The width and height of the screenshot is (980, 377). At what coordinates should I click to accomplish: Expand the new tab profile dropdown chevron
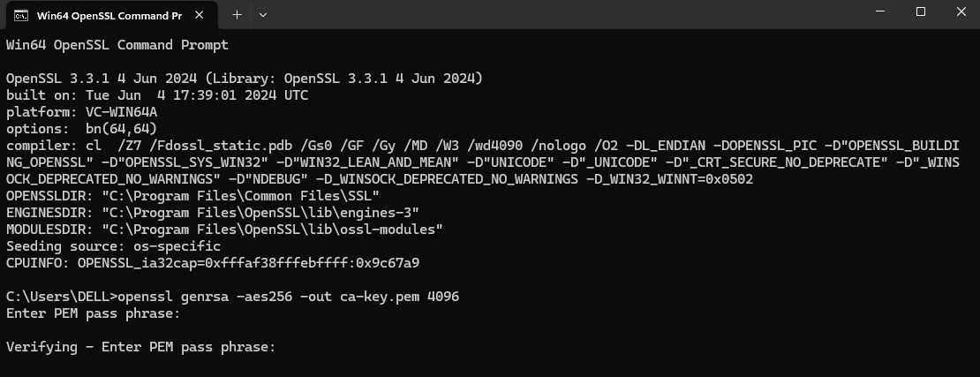tap(262, 15)
